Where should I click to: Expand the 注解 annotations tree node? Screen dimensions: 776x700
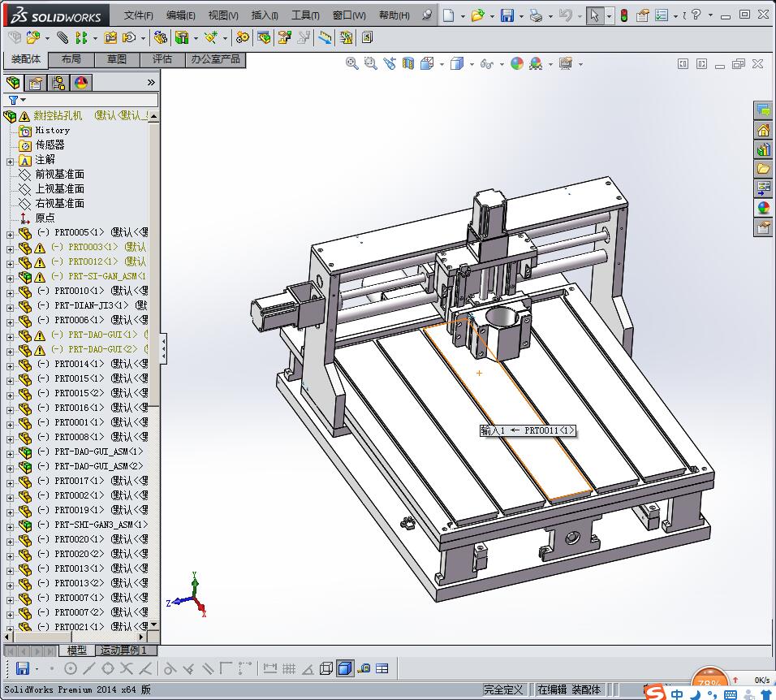coord(10,161)
